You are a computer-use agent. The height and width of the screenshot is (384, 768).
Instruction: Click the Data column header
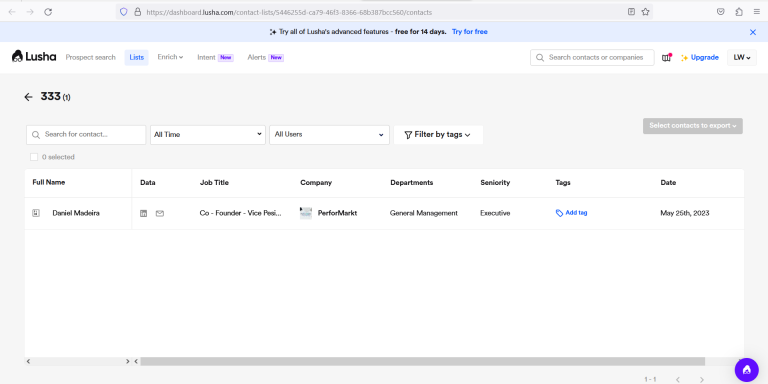pos(147,183)
